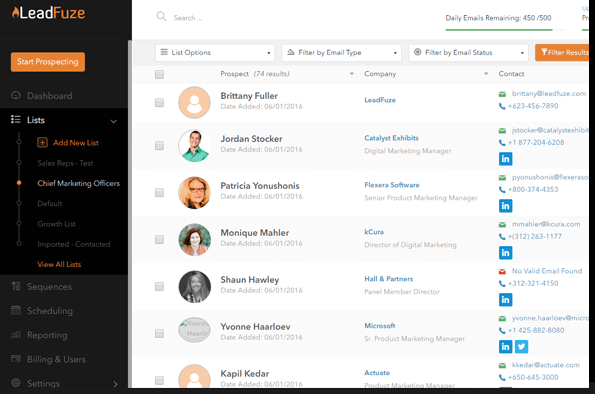Select Shaun Hawley's row checkbox
Image resolution: width=595 pixels, height=394 pixels.
coord(159,286)
